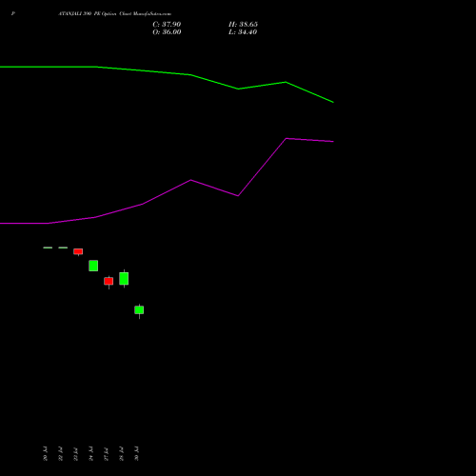Image resolution: width=476 pixels, height=476 pixels.
Task: Click the low price value L: 34.40
Action: [243, 32]
